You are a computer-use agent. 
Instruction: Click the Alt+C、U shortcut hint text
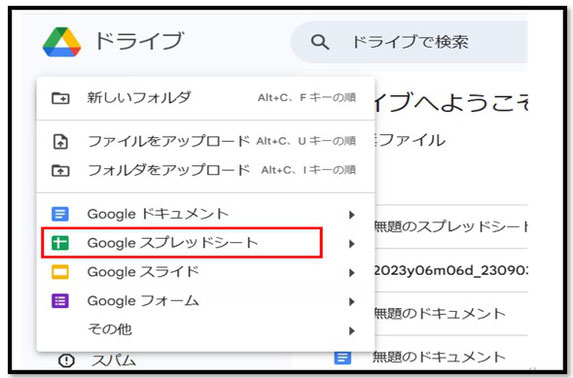(306, 141)
